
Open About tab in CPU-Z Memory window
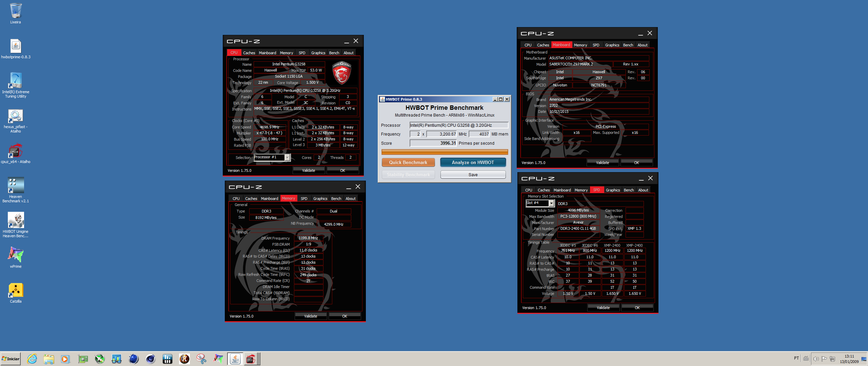tap(351, 199)
